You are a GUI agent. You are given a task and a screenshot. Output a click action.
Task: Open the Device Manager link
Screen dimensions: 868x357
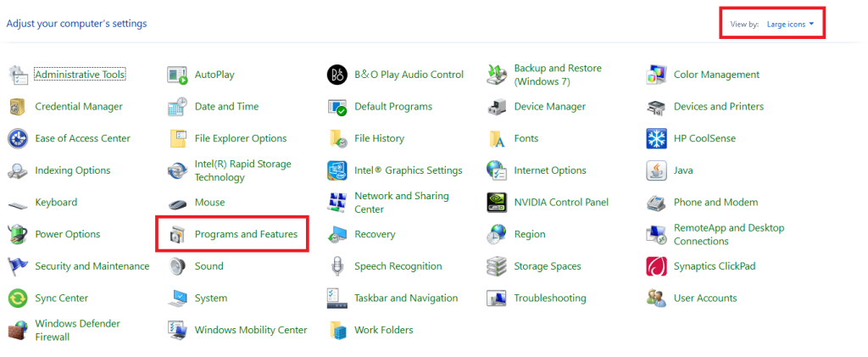click(x=549, y=107)
